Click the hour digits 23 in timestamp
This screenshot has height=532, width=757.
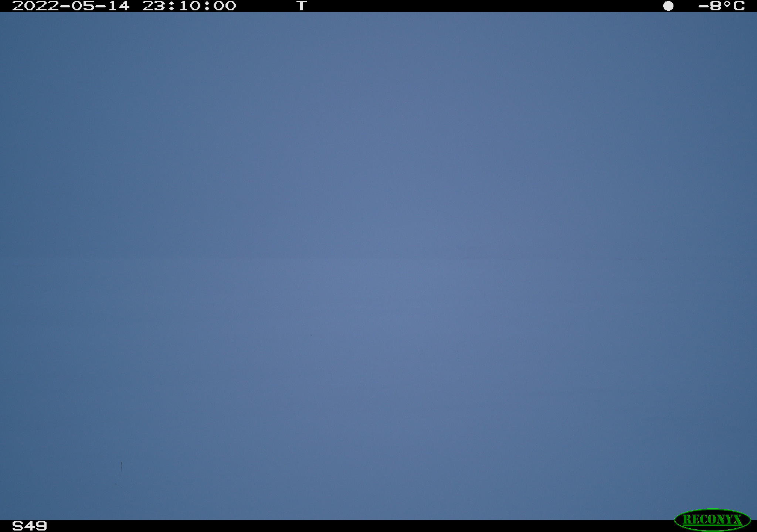[154, 6]
